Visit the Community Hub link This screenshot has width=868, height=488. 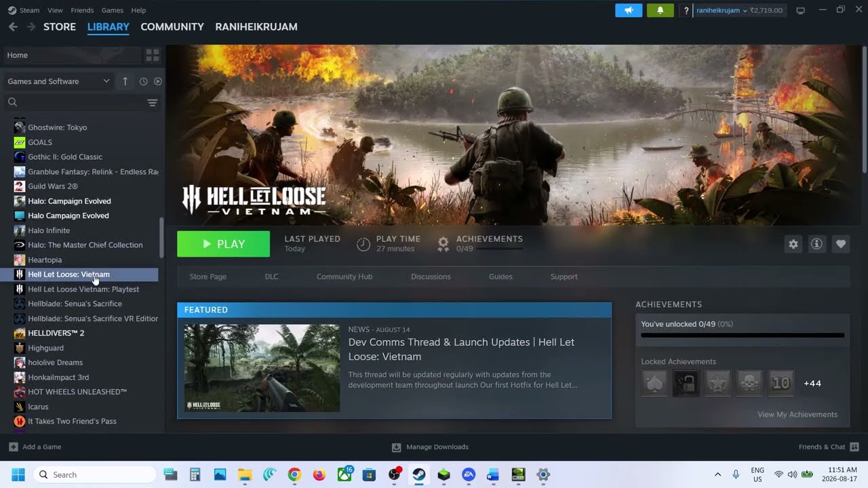tap(344, 277)
